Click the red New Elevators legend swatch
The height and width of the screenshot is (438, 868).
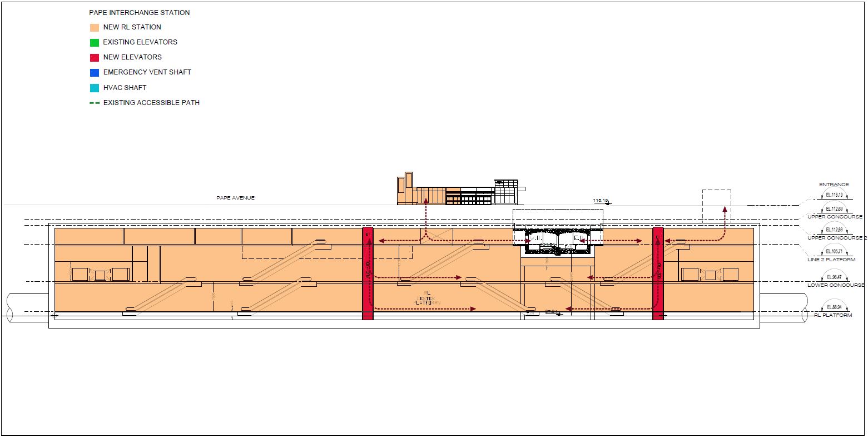pyautogui.click(x=94, y=57)
